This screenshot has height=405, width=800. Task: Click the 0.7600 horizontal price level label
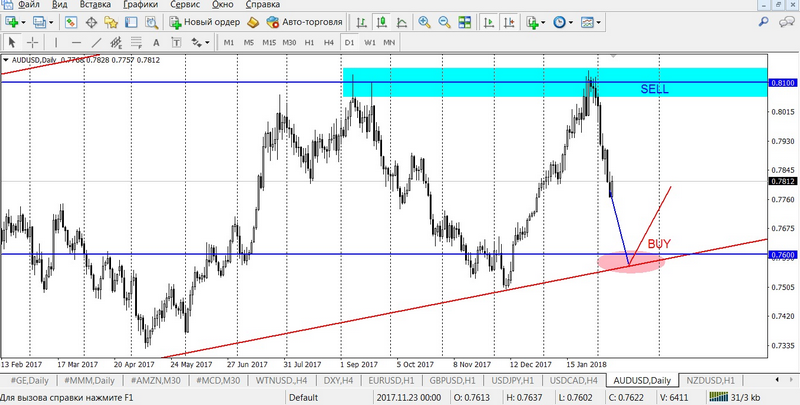coord(782,254)
